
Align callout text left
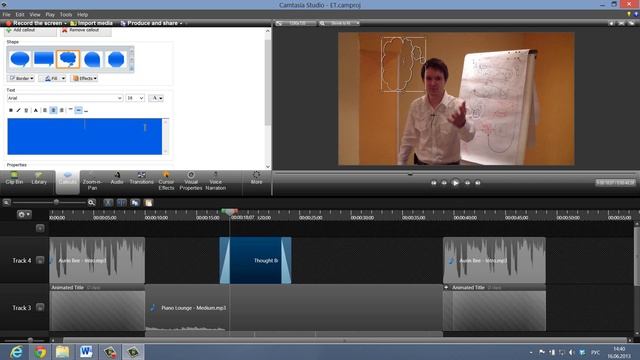(45, 110)
